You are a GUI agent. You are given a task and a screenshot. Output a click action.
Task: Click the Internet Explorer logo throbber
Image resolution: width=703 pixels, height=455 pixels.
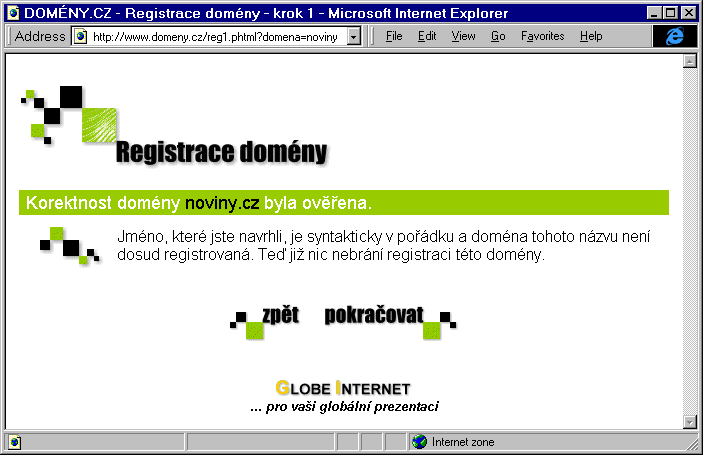pyautogui.click(x=675, y=36)
